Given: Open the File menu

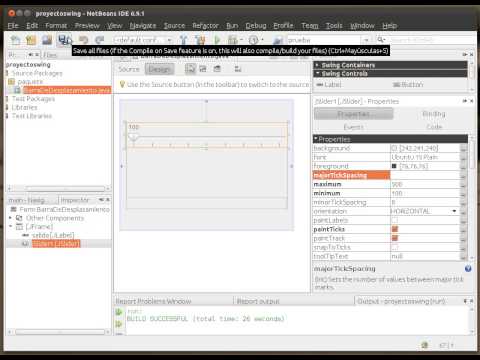Looking at the screenshot, I should pyautogui.click(x=13, y=26).
